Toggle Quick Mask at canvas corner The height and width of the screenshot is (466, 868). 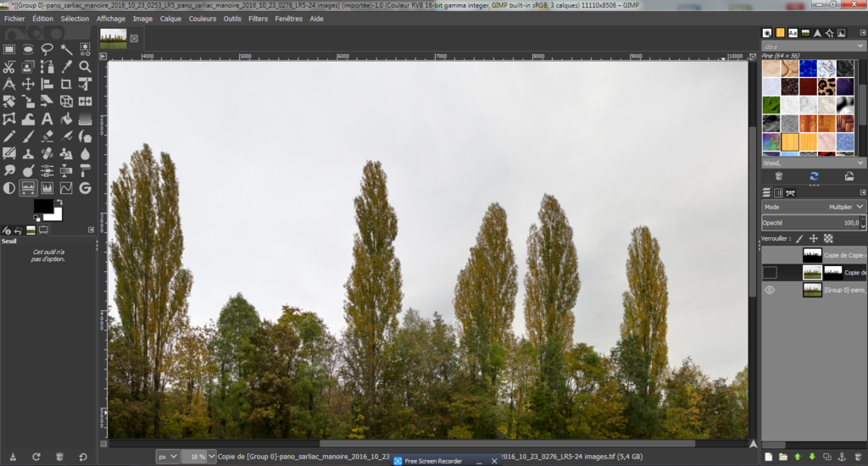[x=103, y=444]
